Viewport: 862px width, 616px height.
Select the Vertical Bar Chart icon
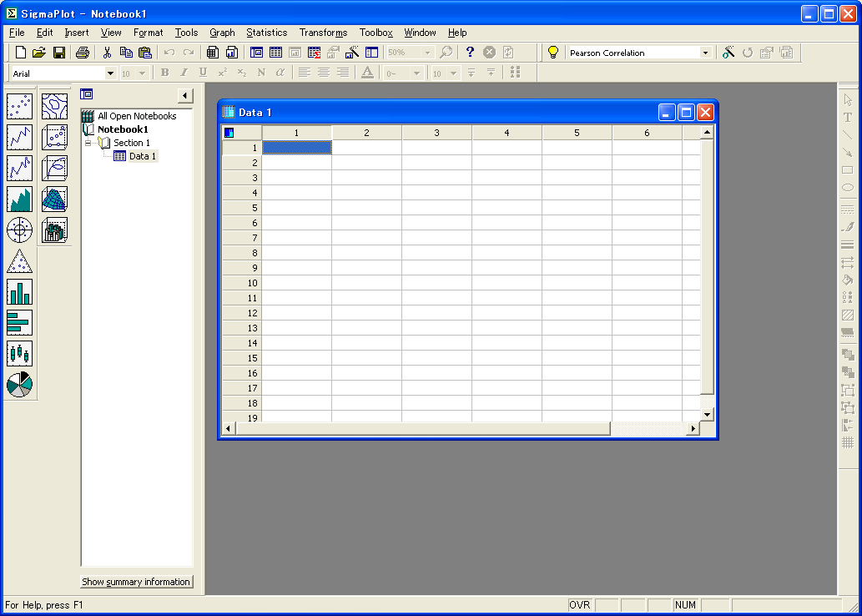click(x=20, y=291)
